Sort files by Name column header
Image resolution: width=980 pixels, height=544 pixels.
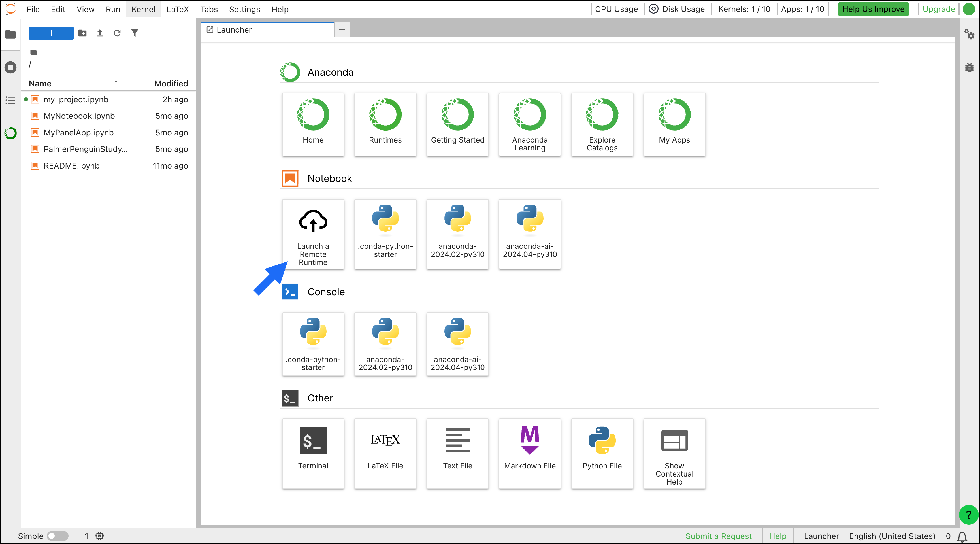click(x=40, y=83)
